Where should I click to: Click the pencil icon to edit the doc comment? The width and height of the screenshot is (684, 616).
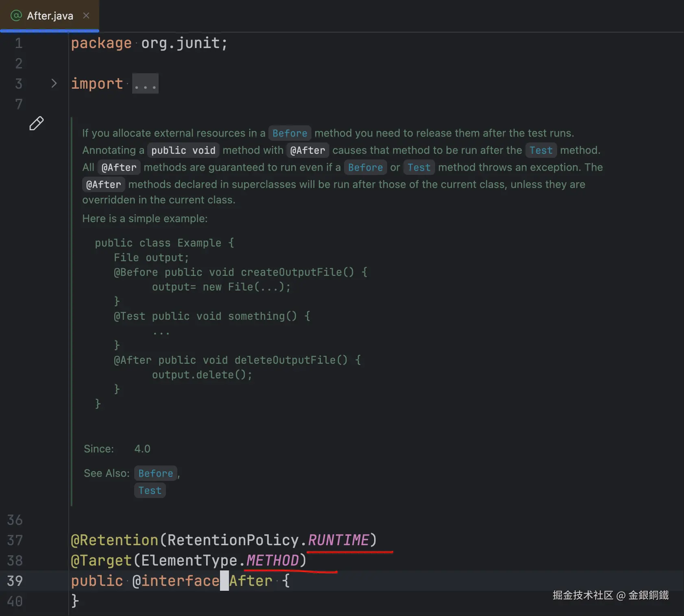[x=36, y=123]
